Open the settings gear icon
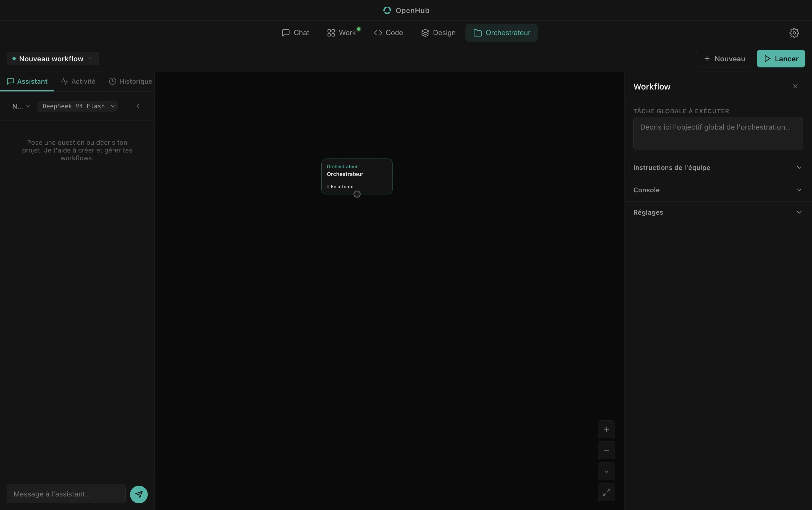The image size is (812, 510). point(794,33)
